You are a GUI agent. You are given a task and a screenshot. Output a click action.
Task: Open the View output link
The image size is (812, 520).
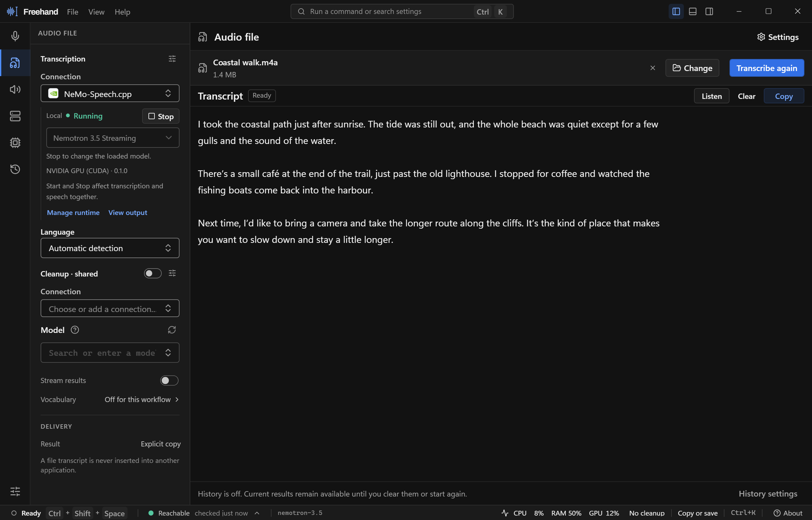[128, 212]
